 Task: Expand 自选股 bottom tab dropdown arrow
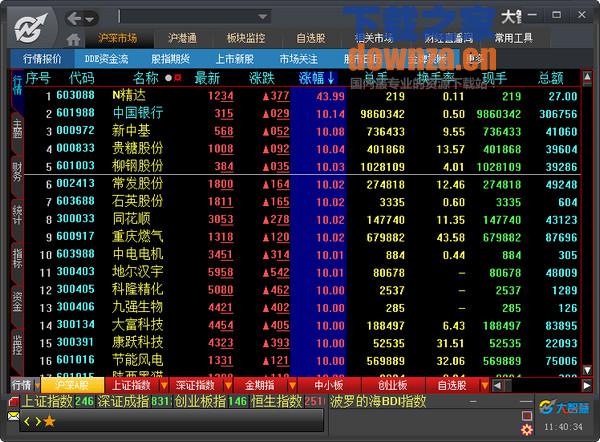coord(484,385)
